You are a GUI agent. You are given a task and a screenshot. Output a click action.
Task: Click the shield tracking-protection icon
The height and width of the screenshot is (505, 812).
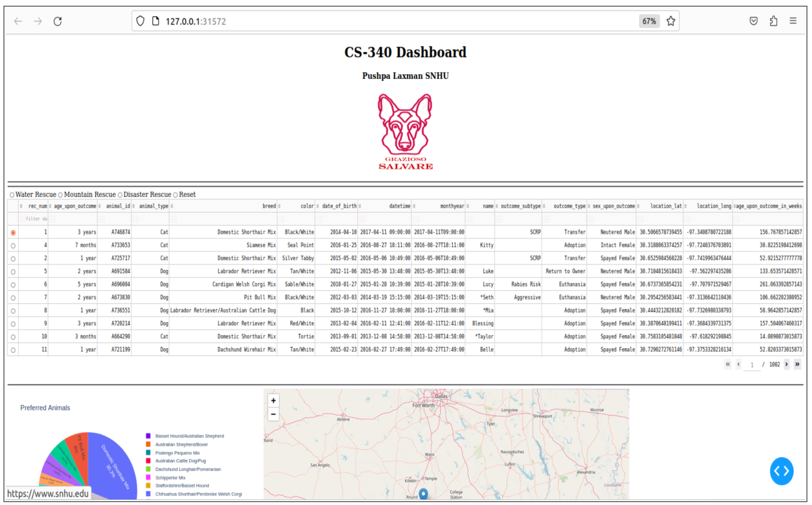pyautogui.click(x=140, y=21)
